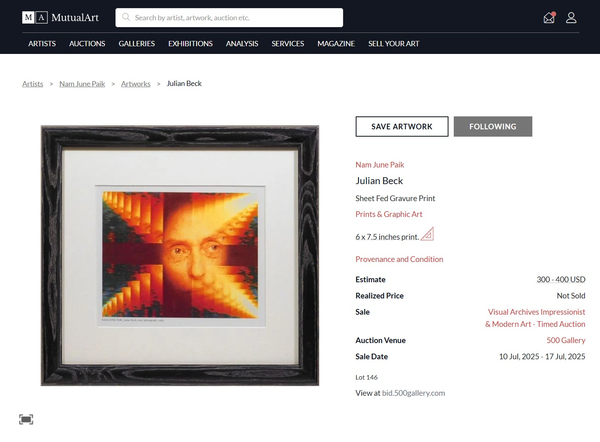Image resolution: width=600 pixels, height=442 pixels.
Task: Open the user account profile icon
Action: [571, 18]
